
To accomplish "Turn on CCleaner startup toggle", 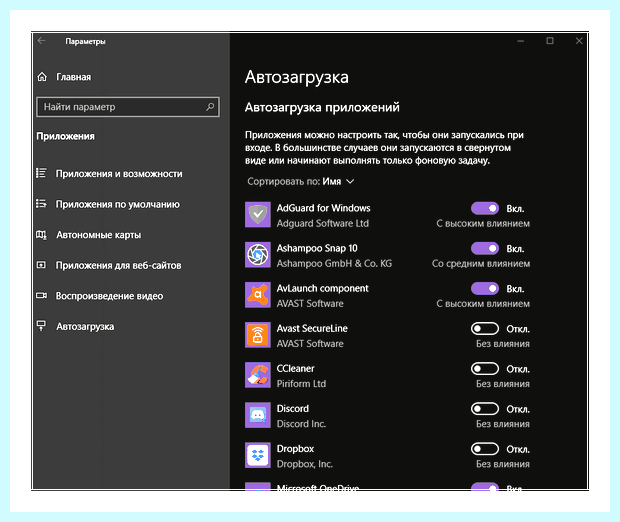I will coord(485,369).
